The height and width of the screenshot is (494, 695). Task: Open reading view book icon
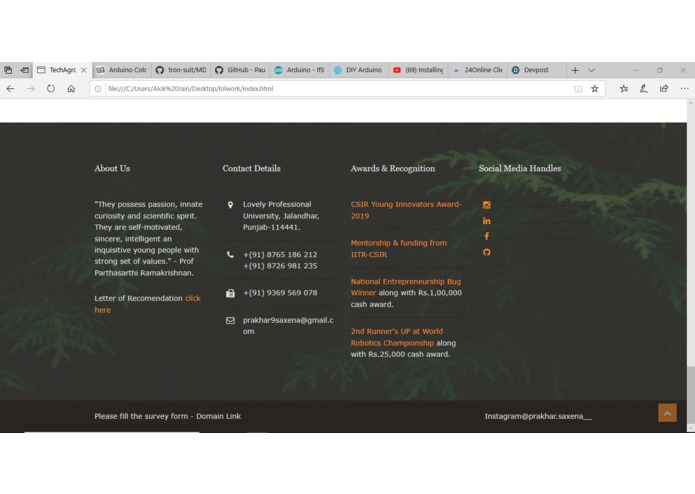[x=578, y=89]
